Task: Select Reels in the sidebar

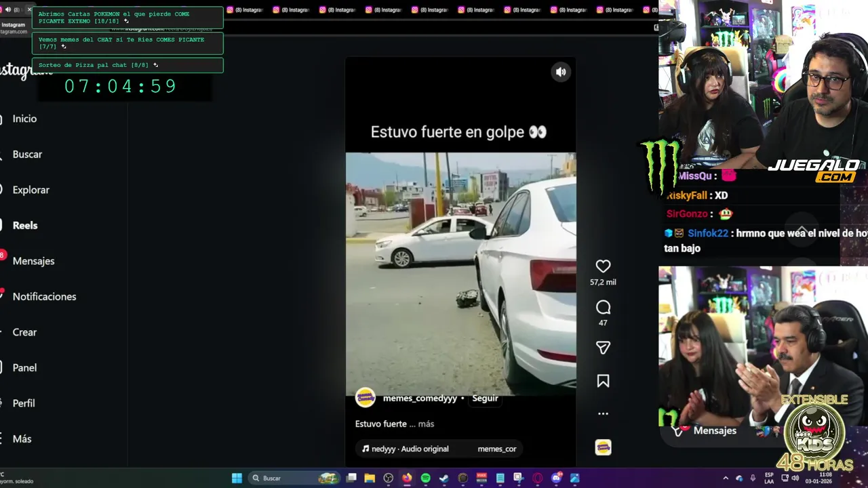Action: [x=24, y=226]
